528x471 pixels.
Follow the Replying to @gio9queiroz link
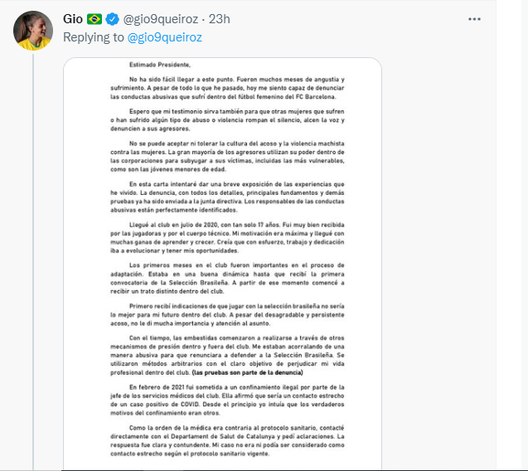click(x=164, y=37)
